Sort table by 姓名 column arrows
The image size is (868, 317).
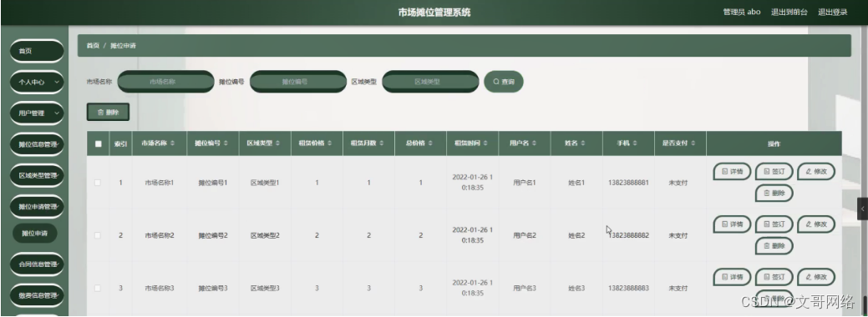pos(582,143)
